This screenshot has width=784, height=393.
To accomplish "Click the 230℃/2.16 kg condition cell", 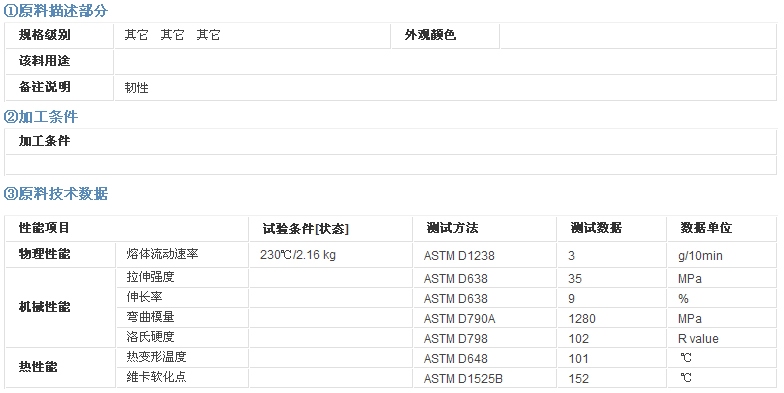I will pos(330,254).
